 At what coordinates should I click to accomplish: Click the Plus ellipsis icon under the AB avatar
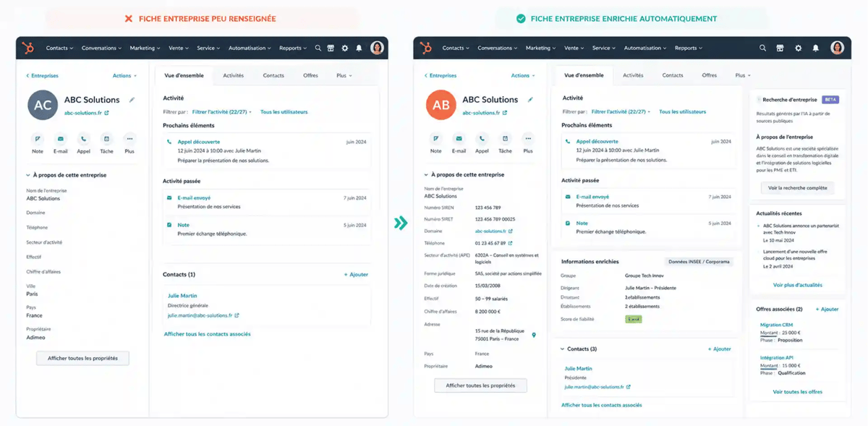528,138
